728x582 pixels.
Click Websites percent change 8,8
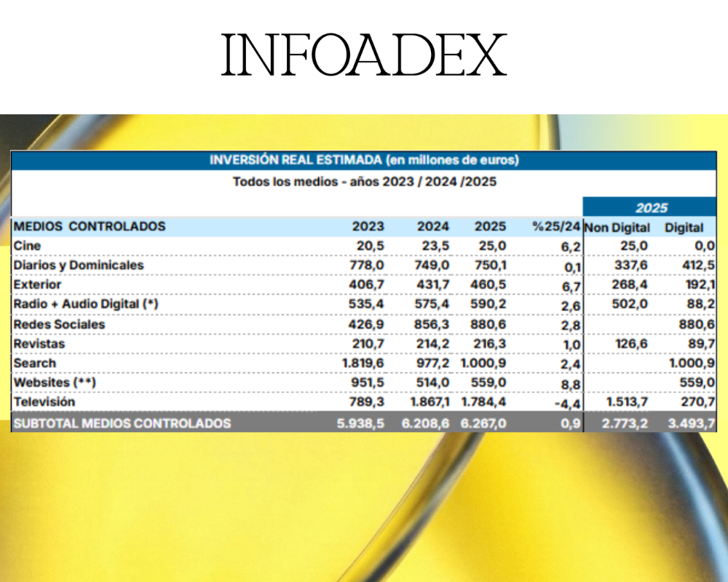[x=571, y=384]
